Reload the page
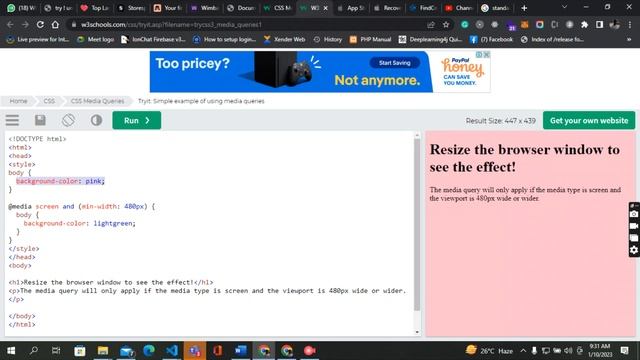Image resolution: width=640 pixels, height=360 pixels. click(x=40, y=24)
